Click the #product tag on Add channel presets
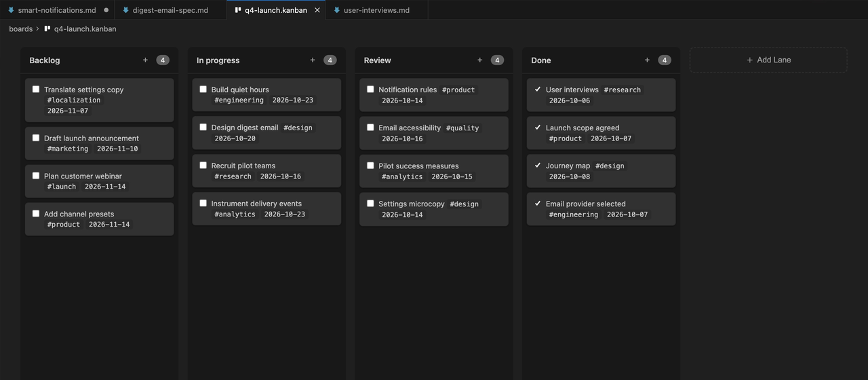868x380 pixels. [64, 225]
